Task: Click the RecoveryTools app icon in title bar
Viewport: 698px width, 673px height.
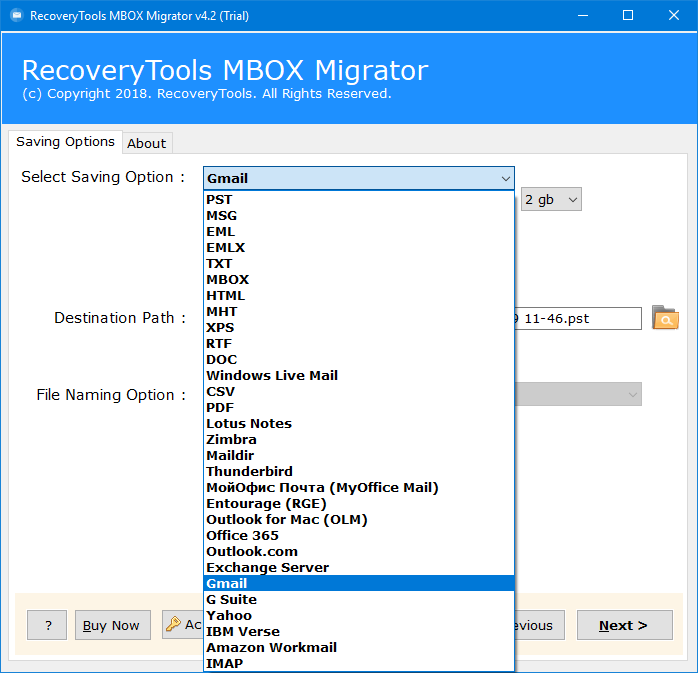Action: click(16, 16)
